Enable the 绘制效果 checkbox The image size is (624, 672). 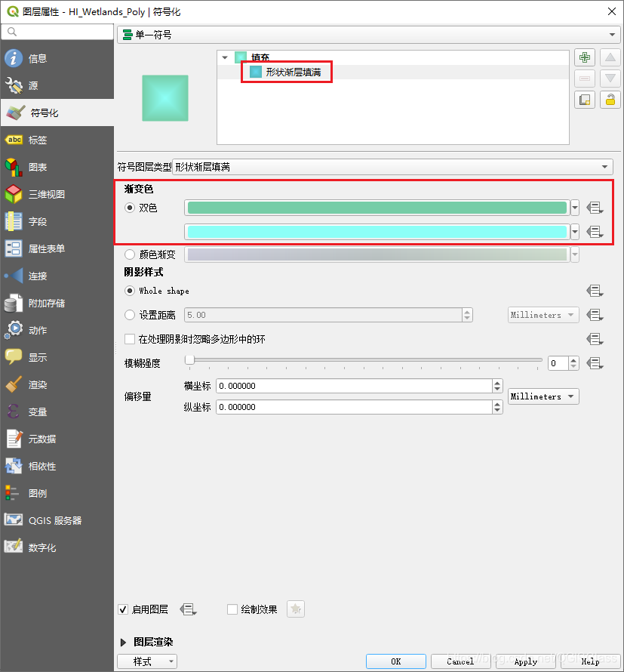click(x=232, y=609)
